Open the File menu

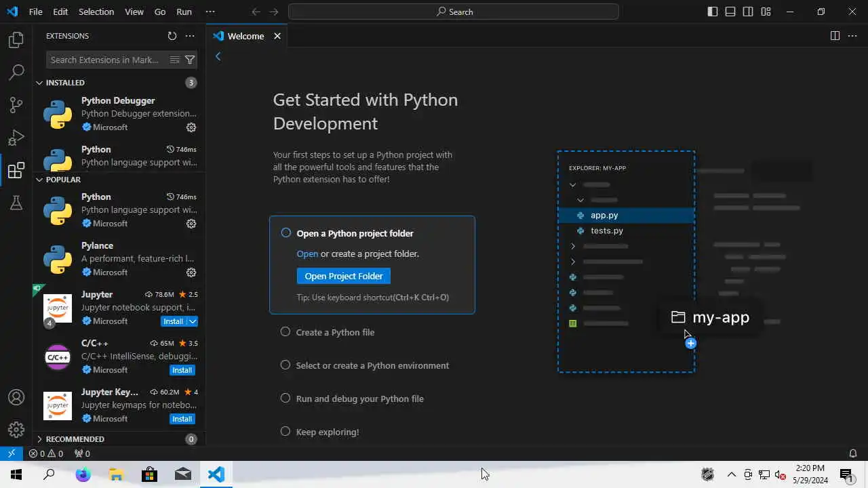36,12
